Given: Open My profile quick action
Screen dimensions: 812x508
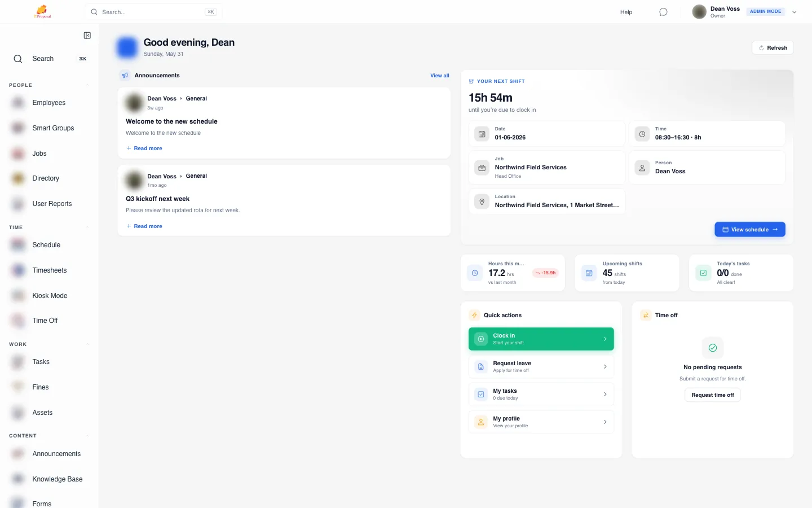Looking at the screenshot, I should click(x=541, y=422).
